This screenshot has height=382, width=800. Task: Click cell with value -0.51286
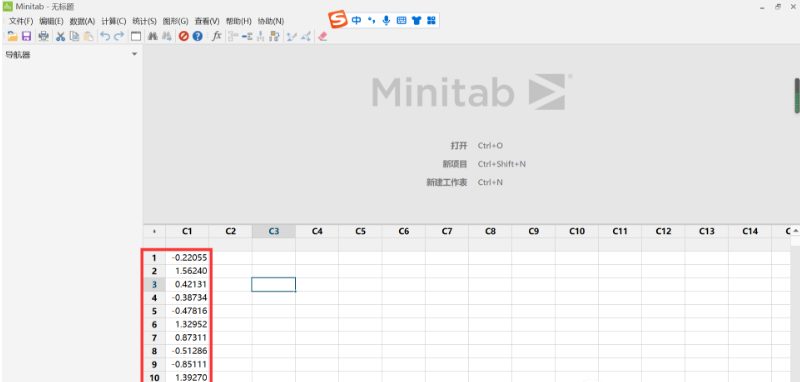tap(187, 351)
